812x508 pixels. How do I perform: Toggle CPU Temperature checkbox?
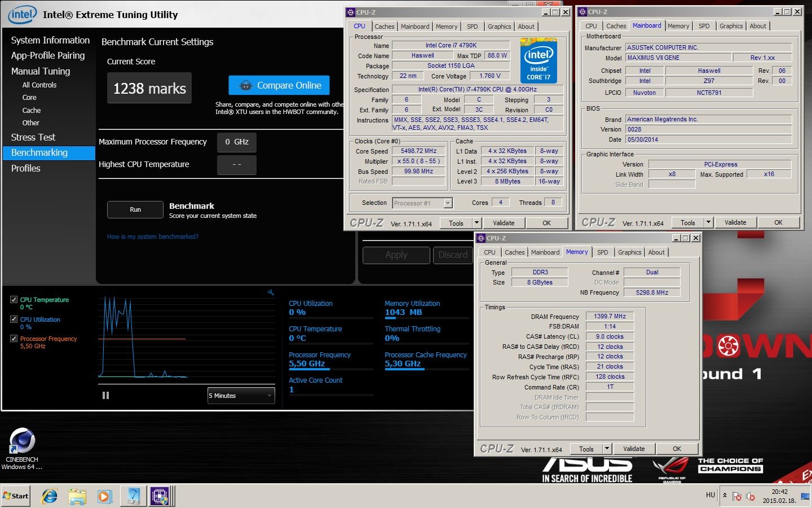tap(14, 300)
